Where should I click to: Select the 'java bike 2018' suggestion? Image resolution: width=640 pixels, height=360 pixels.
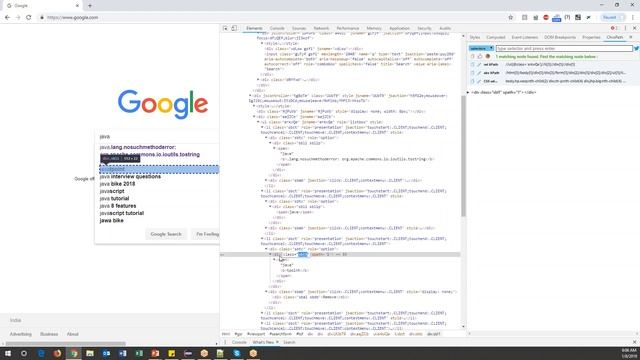pos(118,184)
